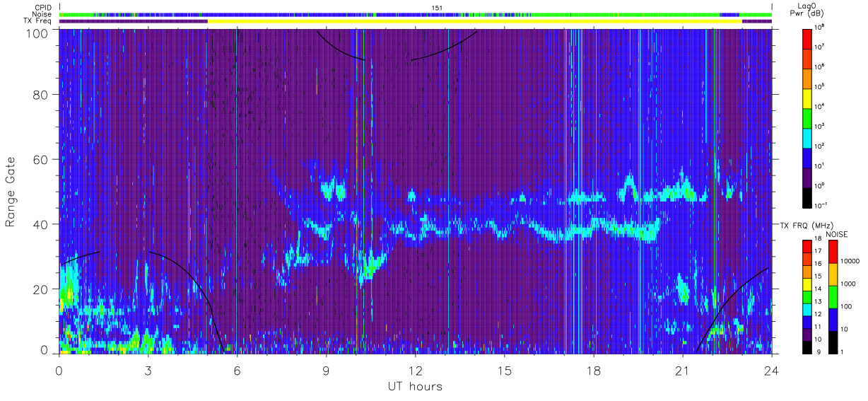Click the CPID value 151
The height and width of the screenshot is (401, 868).
pyautogui.click(x=437, y=8)
